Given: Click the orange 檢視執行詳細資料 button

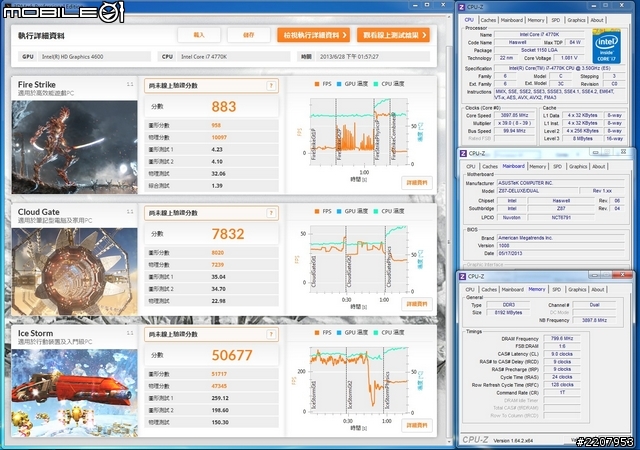Looking at the screenshot, I should 314,35.
